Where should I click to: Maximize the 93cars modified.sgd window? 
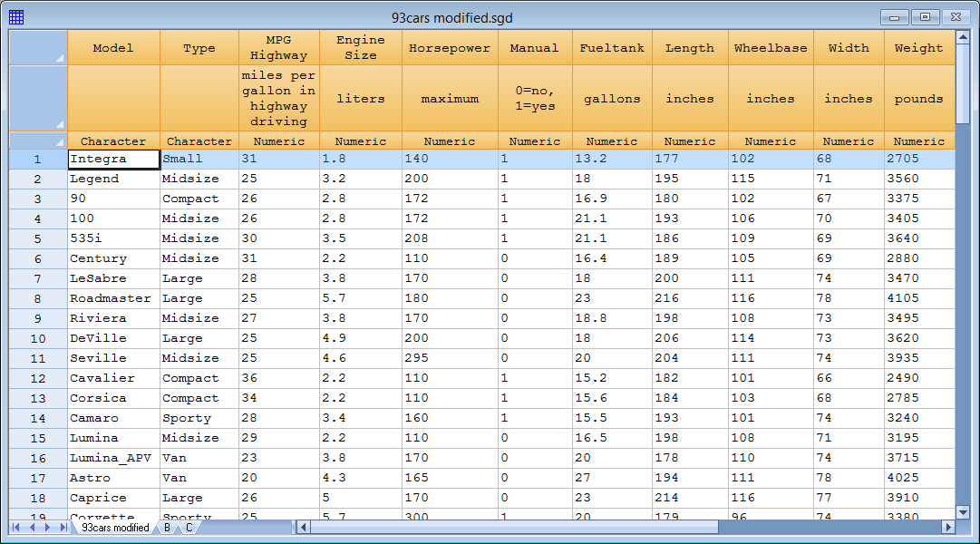tap(925, 17)
